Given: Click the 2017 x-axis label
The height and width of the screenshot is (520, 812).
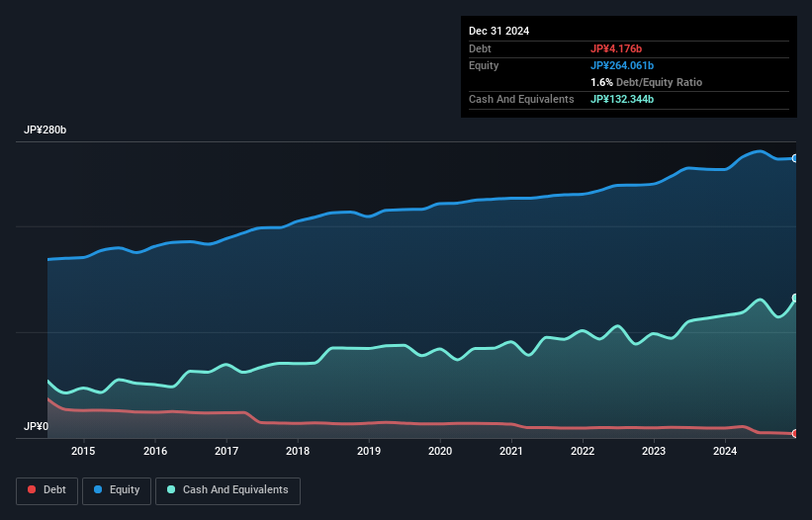Looking at the screenshot, I should tap(226, 451).
